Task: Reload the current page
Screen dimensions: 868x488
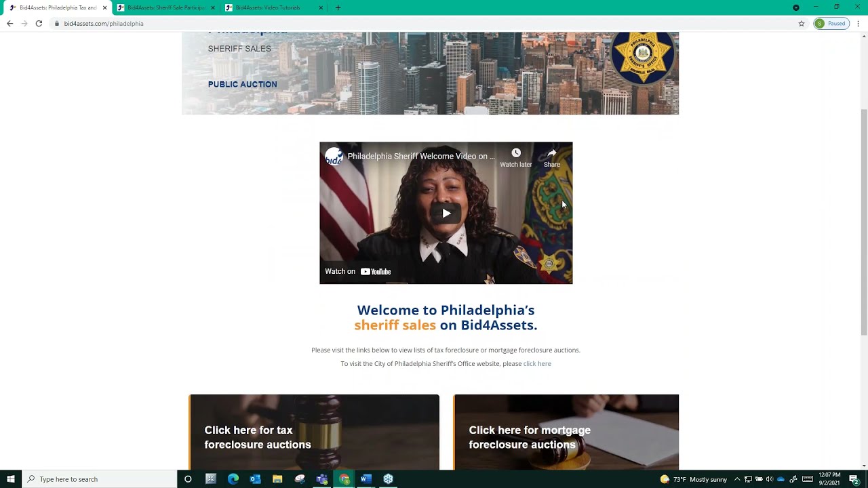Action: [x=39, y=23]
